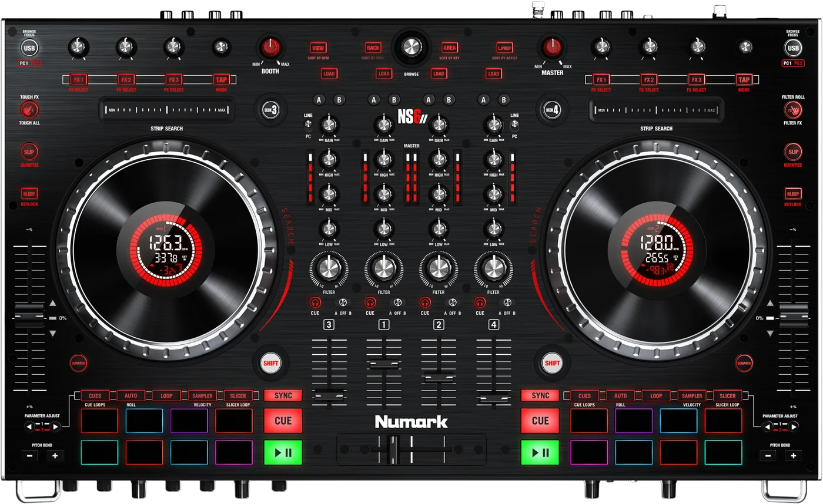
Task: Activate the Filter Roll button
Action: [793, 109]
